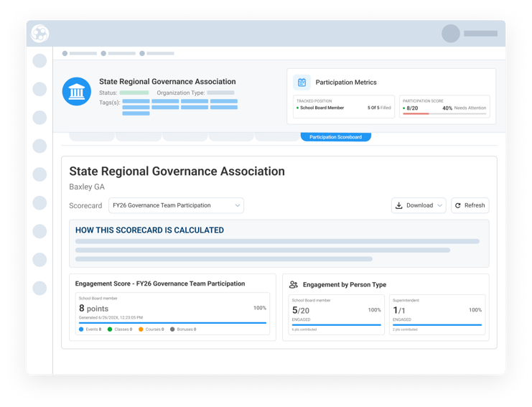Expand the Download button chevron
This screenshot has width=532, height=407.
click(439, 205)
